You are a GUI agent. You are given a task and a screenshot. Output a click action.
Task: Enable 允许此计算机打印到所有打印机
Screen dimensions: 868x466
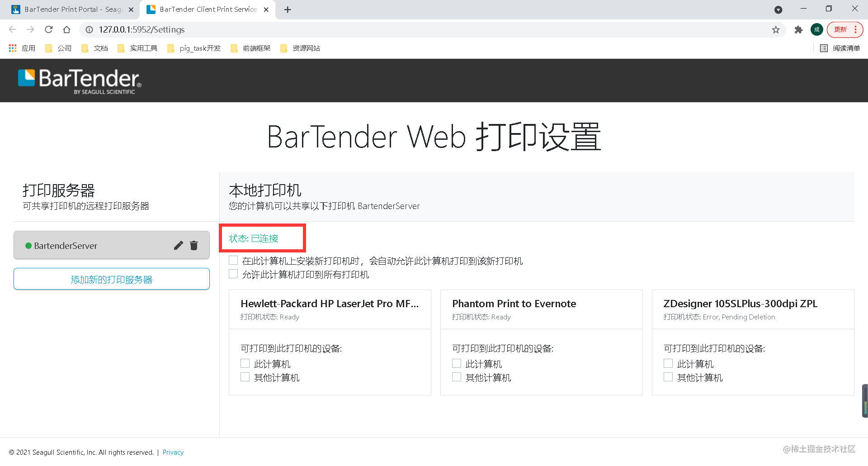point(233,274)
